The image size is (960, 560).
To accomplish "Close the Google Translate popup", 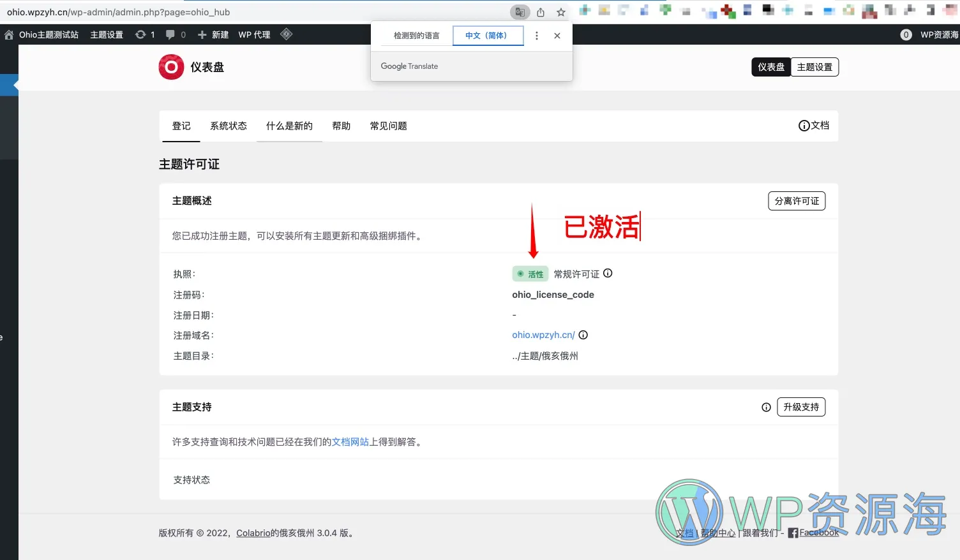I will [x=557, y=36].
